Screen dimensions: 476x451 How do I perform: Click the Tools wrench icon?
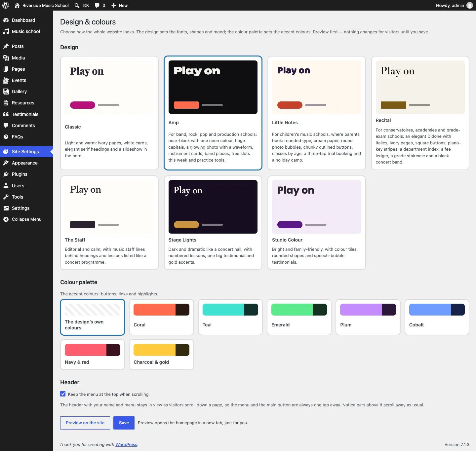(6, 197)
